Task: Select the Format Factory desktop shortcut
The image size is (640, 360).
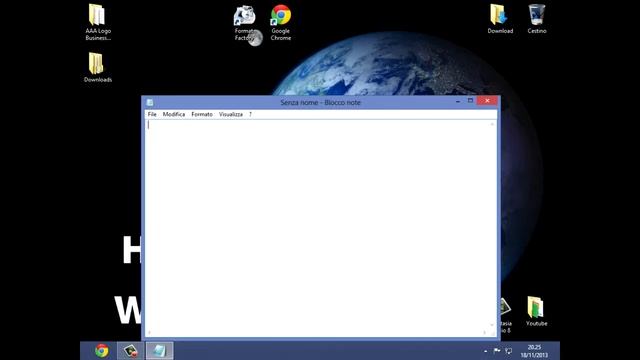Action: point(244,23)
